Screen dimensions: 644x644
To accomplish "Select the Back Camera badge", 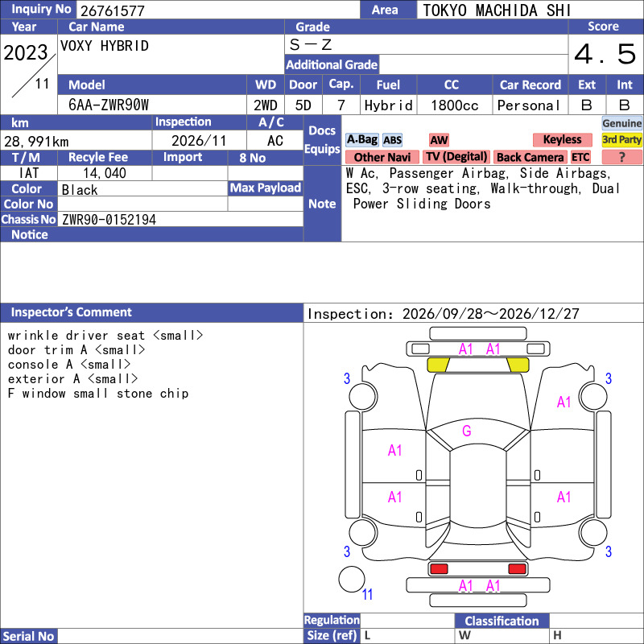I will pos(530,157).
